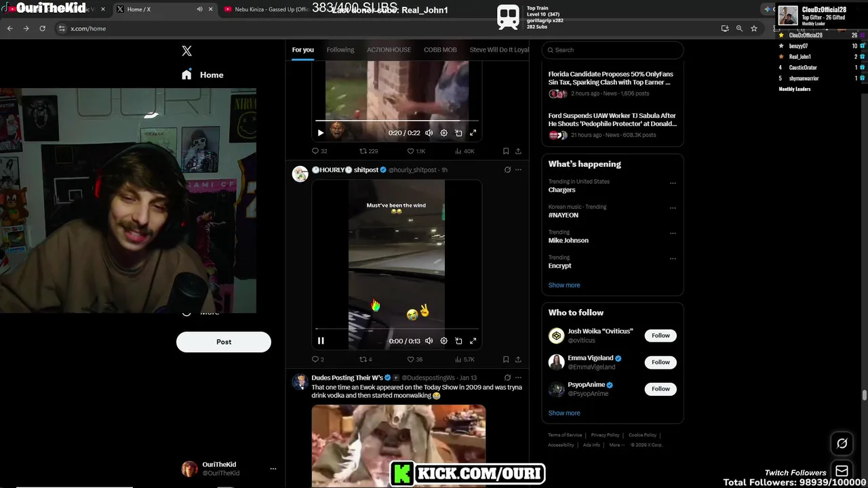The width and height of the screenshot is (868, 488).
Task: Follow Emma Vigeland
Action: pos(660,362)
